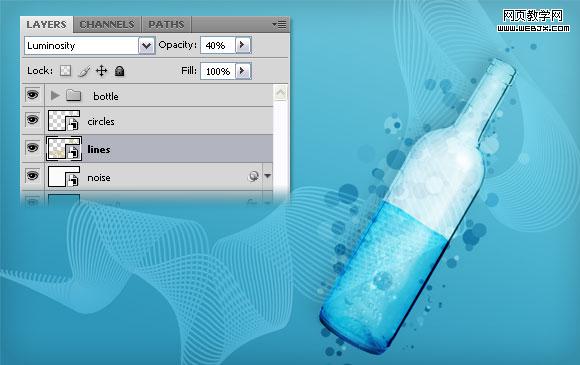
Task: Select the lines layer name
Action: [x=99, y=149]
